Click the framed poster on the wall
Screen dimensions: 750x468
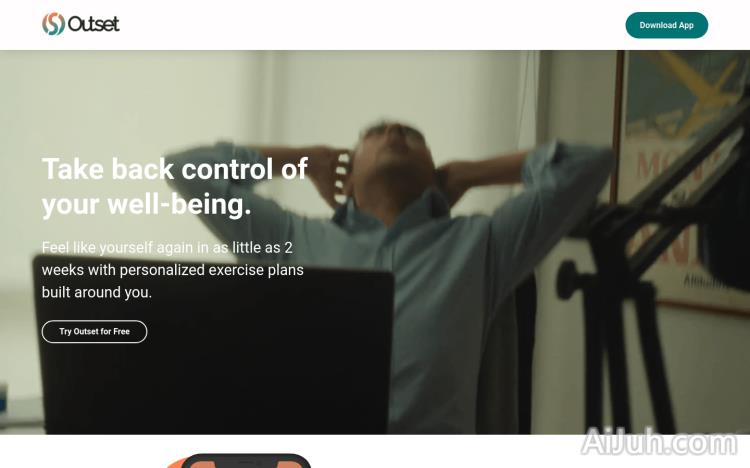click(x=682, y=182)
